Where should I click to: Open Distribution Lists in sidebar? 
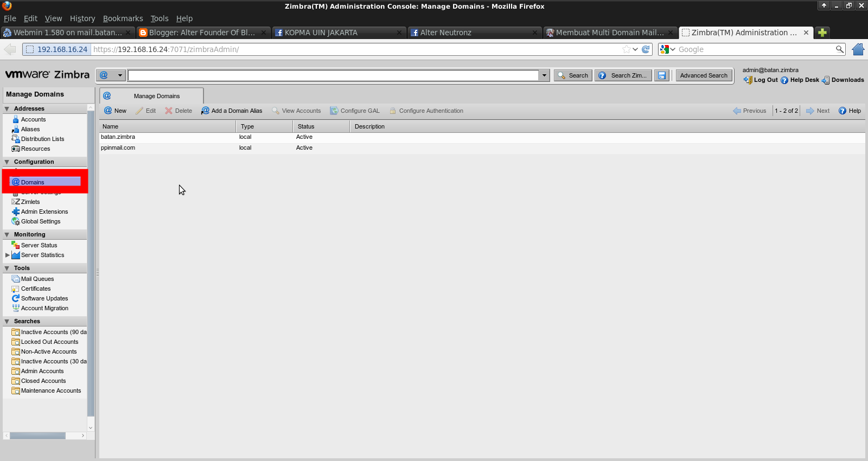point(42,139)
